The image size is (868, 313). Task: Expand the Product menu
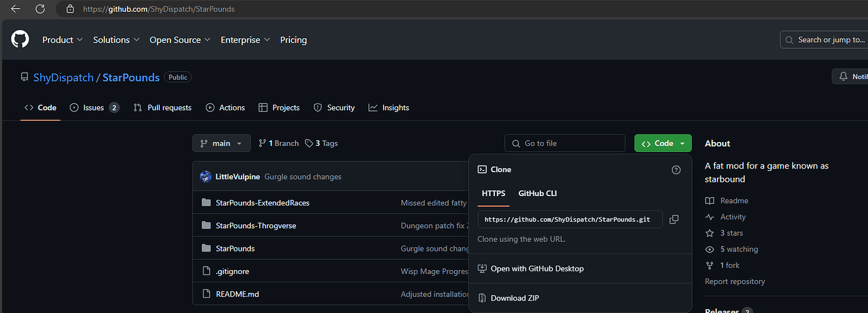pyautogui.click(x=62, y=40)
